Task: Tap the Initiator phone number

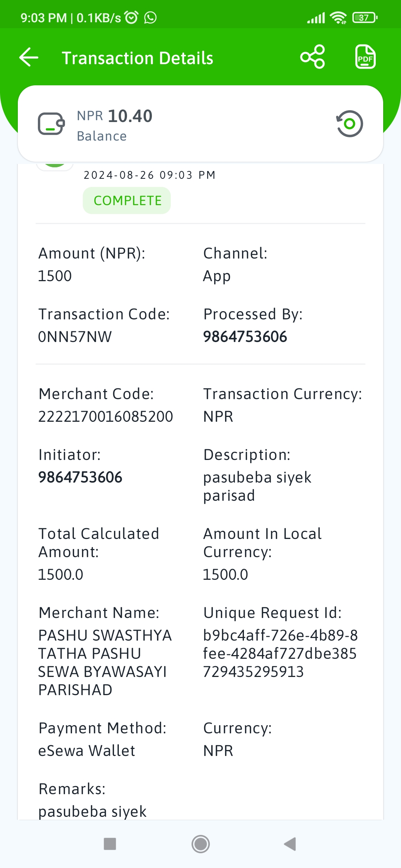Action: click(80, 477)
